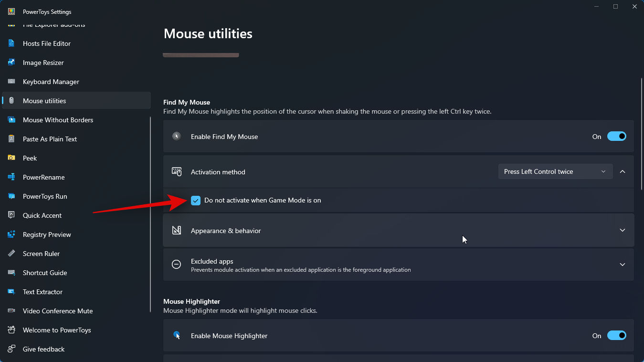The height and width of the screenshot is (362, 644).
Task: Click the Find My Mouse section heading
Action: tap(187, 102)
